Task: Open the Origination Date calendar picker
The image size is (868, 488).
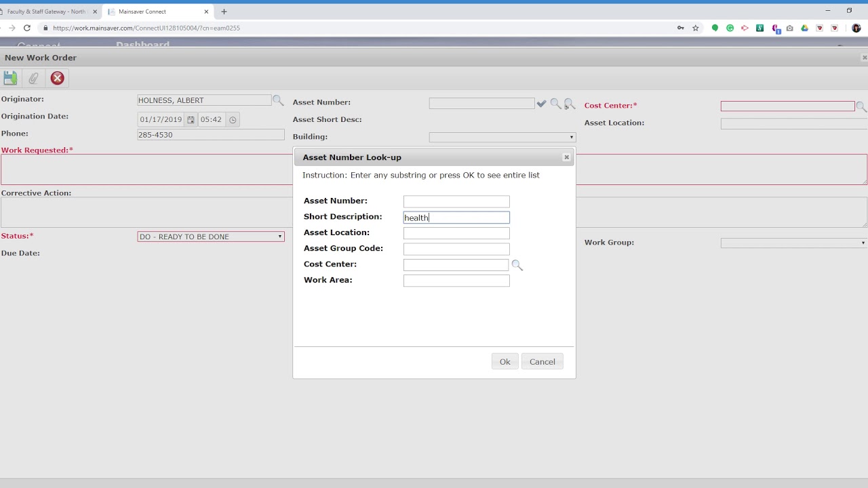Action: pos(191,119)
